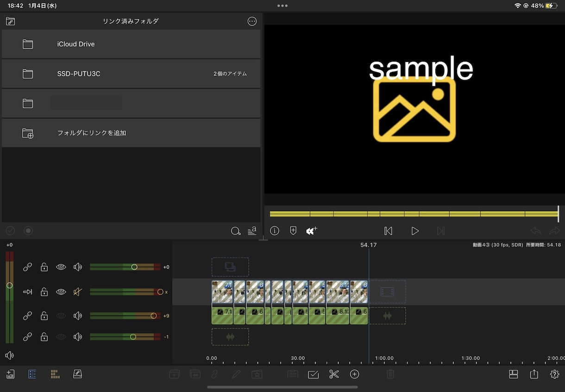This screenshot has width=565, height=392.
Task: Click the master volume fader knob
Action: 9,286
